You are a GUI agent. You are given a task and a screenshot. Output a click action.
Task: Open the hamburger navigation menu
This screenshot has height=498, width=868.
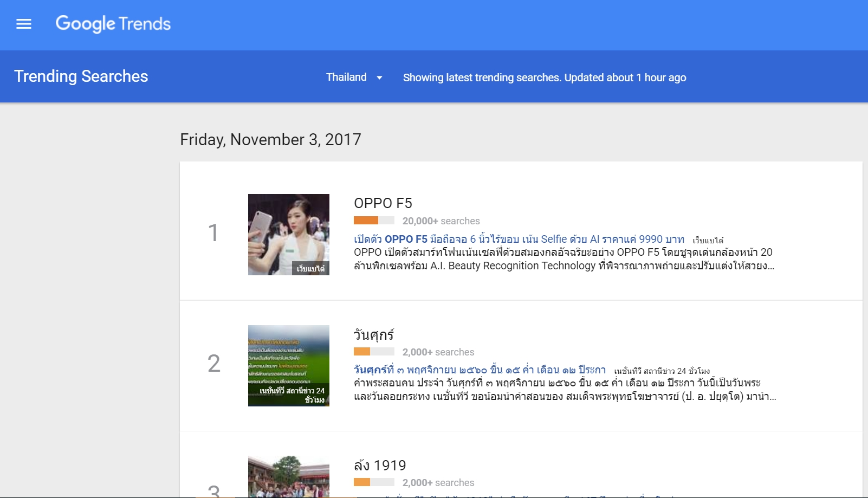(24, 24)
